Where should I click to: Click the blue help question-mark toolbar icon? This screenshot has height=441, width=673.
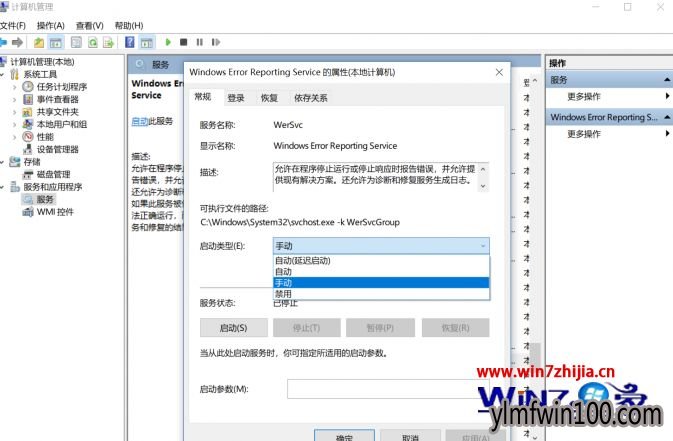[130, 42]
